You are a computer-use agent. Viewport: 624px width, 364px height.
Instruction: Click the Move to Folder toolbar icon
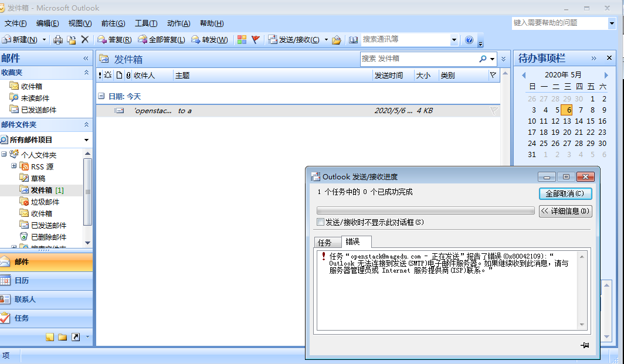pyautogui.click(x=72, y=39)
